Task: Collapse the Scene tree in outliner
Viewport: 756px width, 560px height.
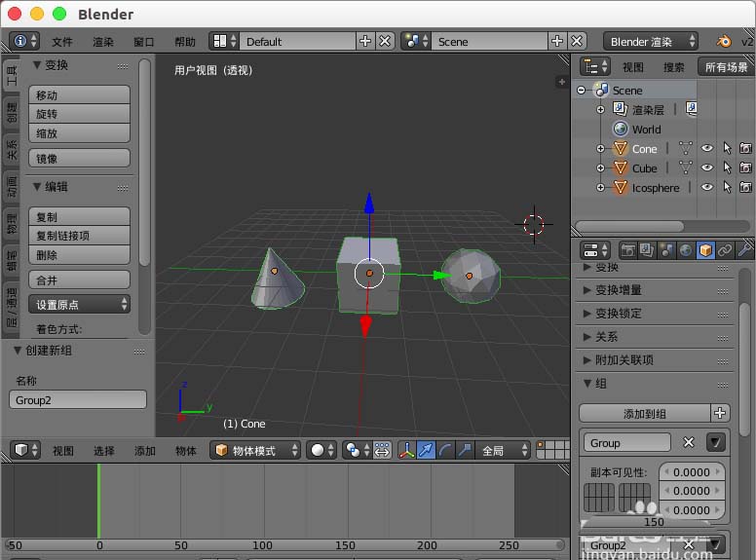Action: point(581,91)
